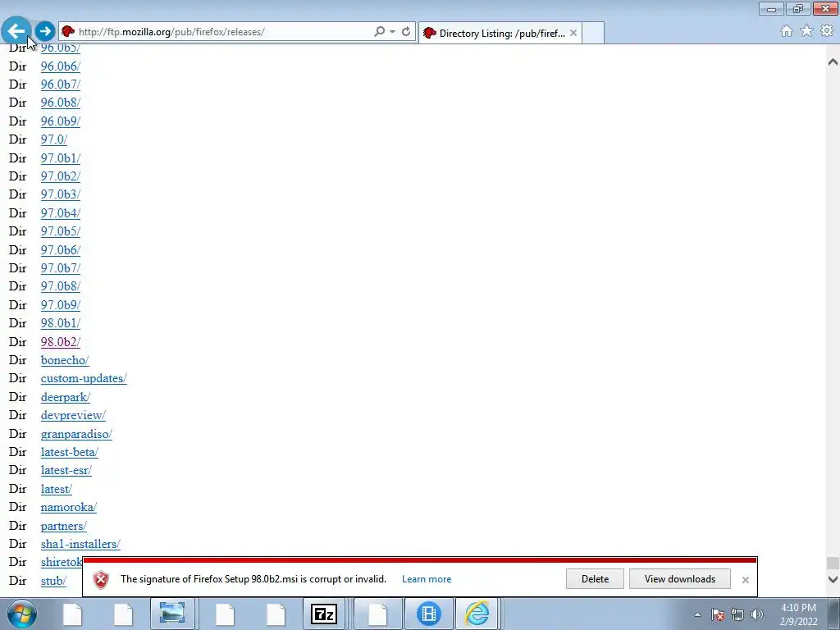
Task: Open the 97.0b9/ directory link
Action: click(x=61, y=305)
